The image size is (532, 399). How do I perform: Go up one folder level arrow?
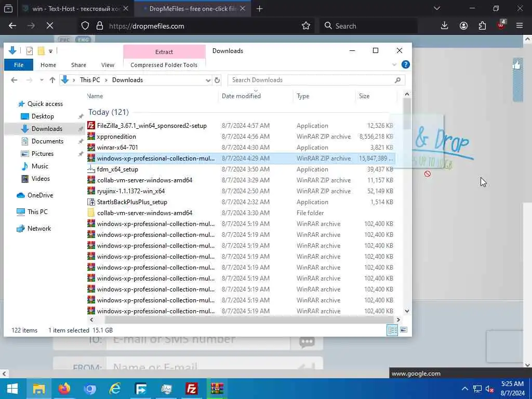point(52,80)
